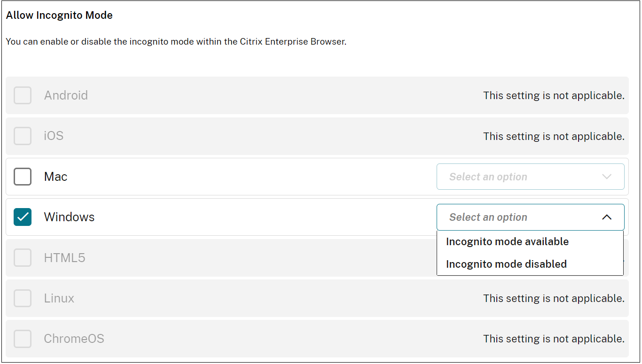Check the Mac platform checkbox
This screenshot has height=364, width=642.
(23, 177)
